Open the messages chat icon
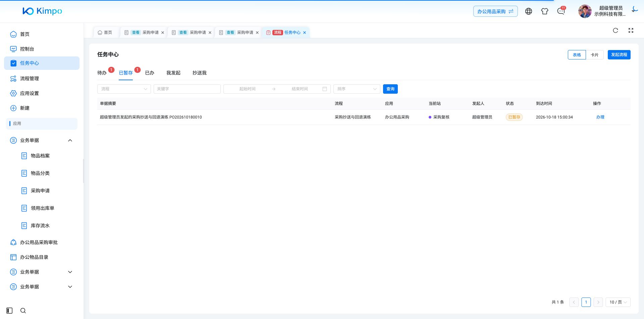The width and height of the screenshot is (644, 319). pos(561,11)
